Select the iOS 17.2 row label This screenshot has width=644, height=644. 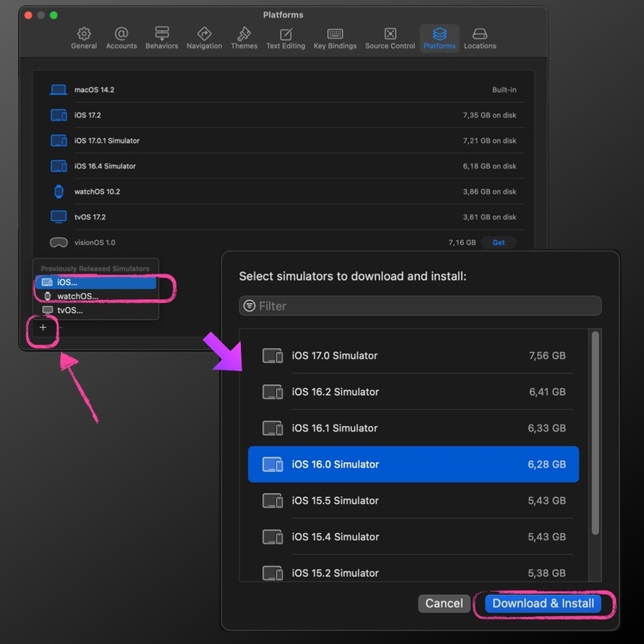pyautogui.click(x=88, y=115)
